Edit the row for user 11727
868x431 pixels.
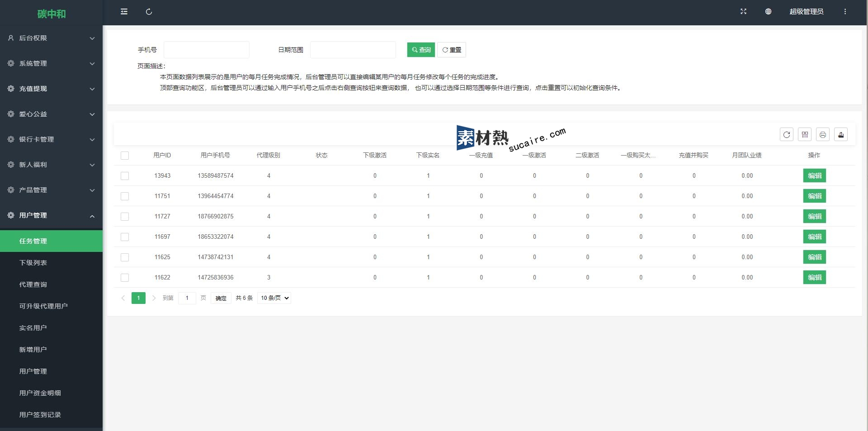coord(815,217)
